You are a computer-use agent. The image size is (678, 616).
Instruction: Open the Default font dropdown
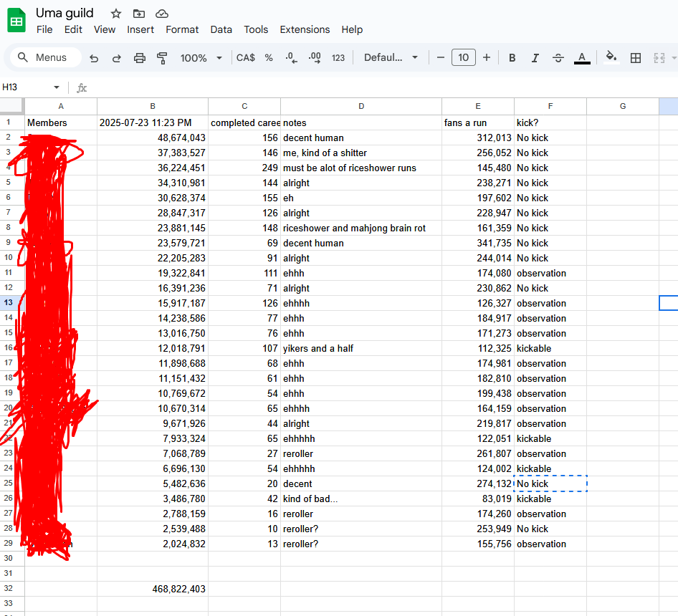pos(391,57)
